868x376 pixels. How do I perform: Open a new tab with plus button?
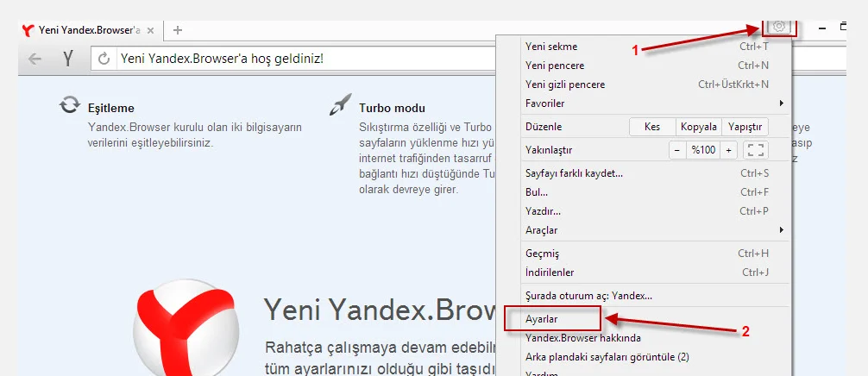(178, 30)
